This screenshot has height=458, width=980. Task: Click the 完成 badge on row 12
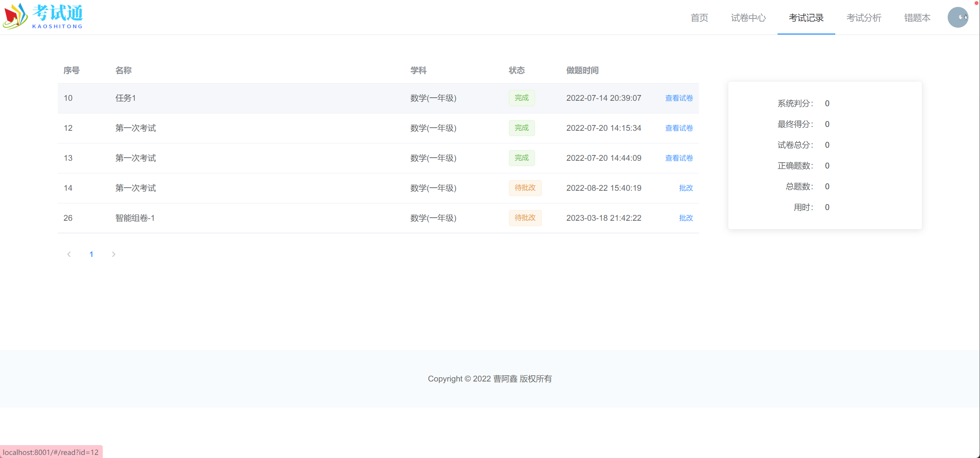[x=522, y=128]
